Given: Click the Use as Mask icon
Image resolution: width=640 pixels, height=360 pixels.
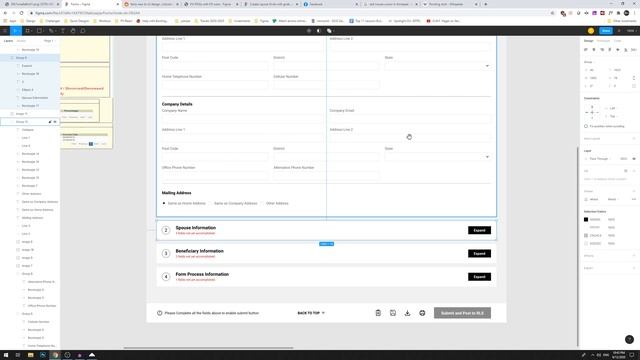Looking at the screenshot, I should point(319,31).
